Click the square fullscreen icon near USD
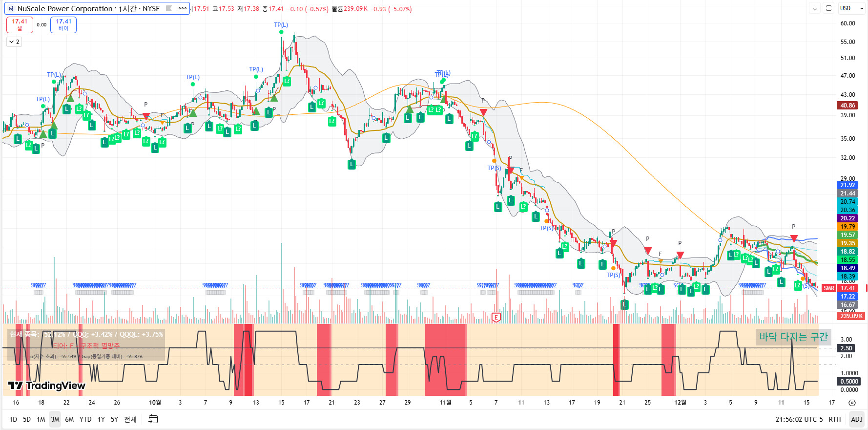 tap(828, 8)
